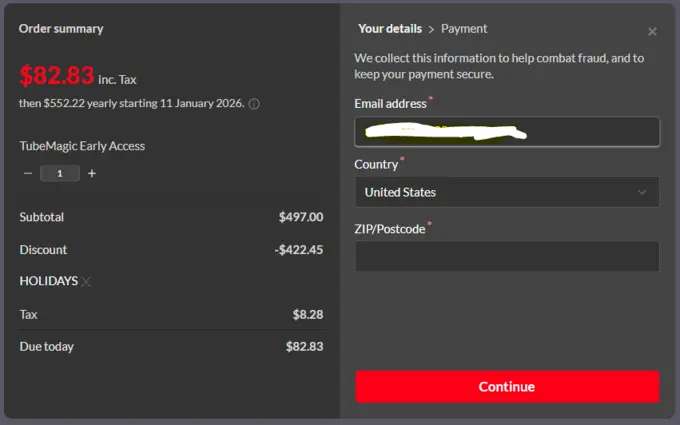Select the quantity number box
Viewport: 680px width, 425px height.
pos(60,173)
